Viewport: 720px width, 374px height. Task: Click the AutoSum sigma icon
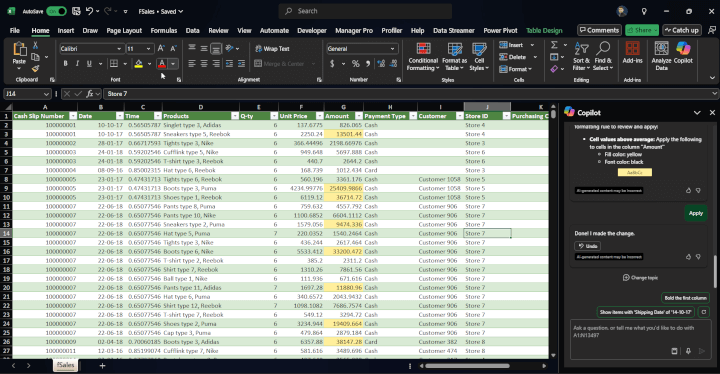tap(554, 45)
